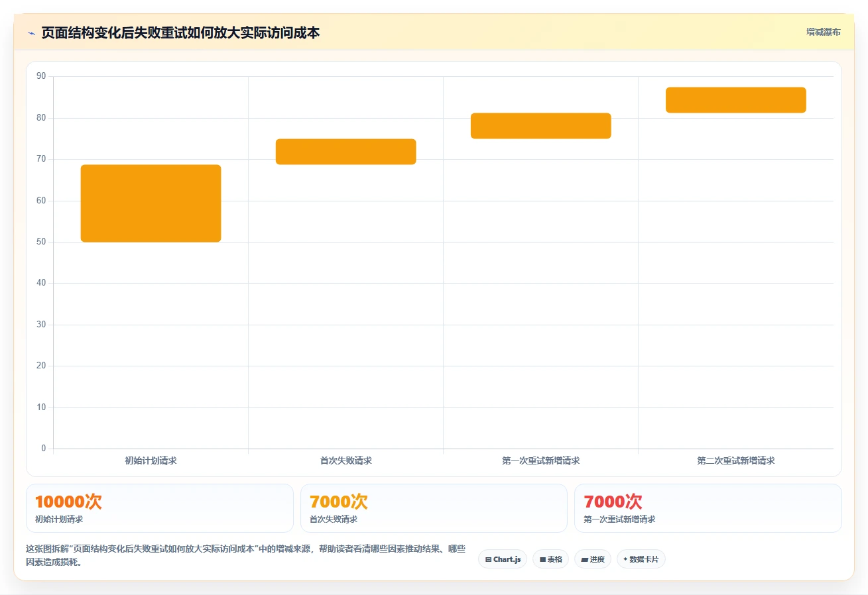The image size is (868, 595).
Task: Click the lightning icon beside the title
Action: [x=31, y=32]
